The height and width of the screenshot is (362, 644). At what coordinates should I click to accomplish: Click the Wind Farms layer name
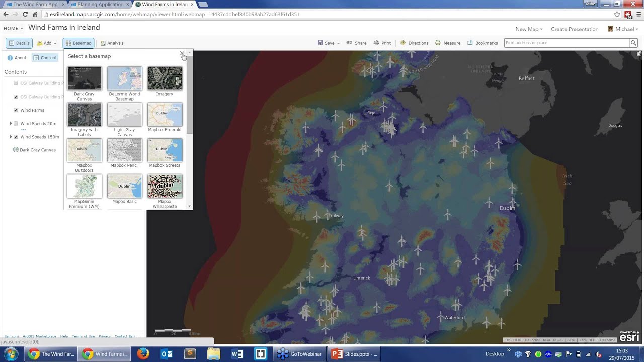(32, 110)
